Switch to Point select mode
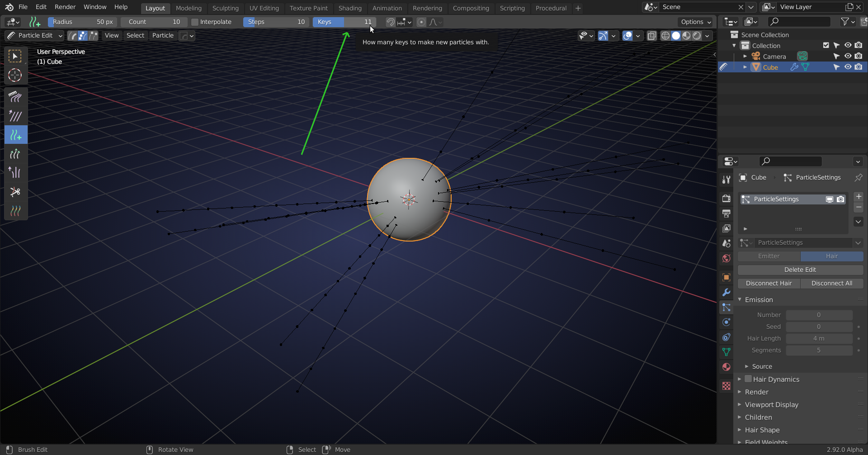The height and width of the screenshot is (455, 868). [83, 36]
